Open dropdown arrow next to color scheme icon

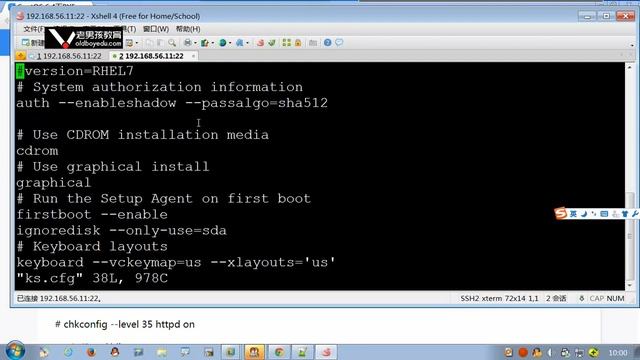click(x=212, y=43)
